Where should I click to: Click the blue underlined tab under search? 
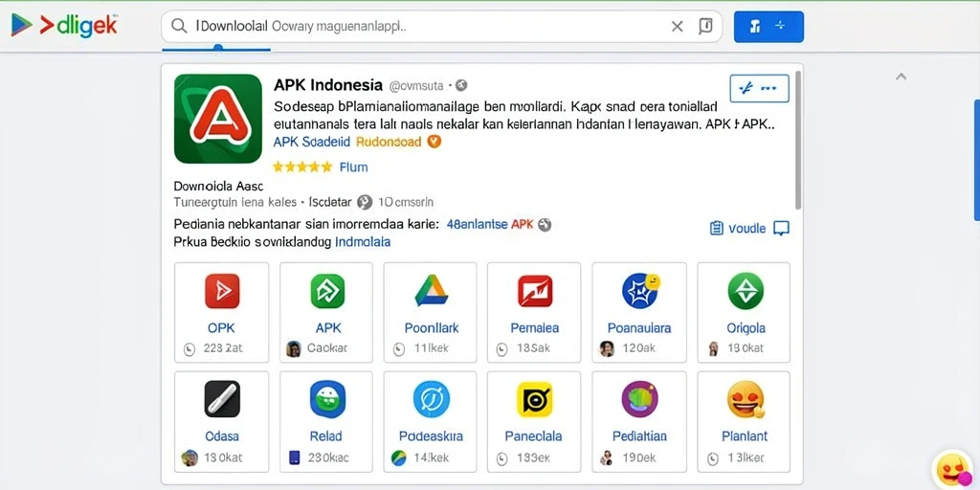click(216, 48)
